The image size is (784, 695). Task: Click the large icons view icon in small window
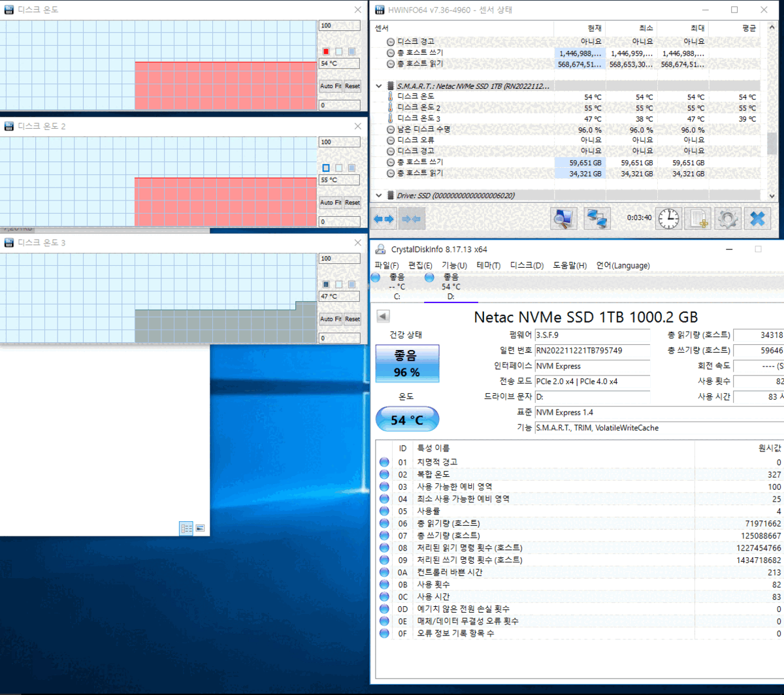pyautogui.click(x=200, y=528)
